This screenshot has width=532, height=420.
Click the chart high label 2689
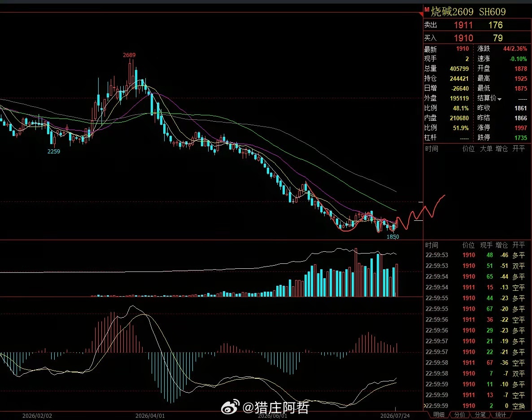click(x=129, y=55)
